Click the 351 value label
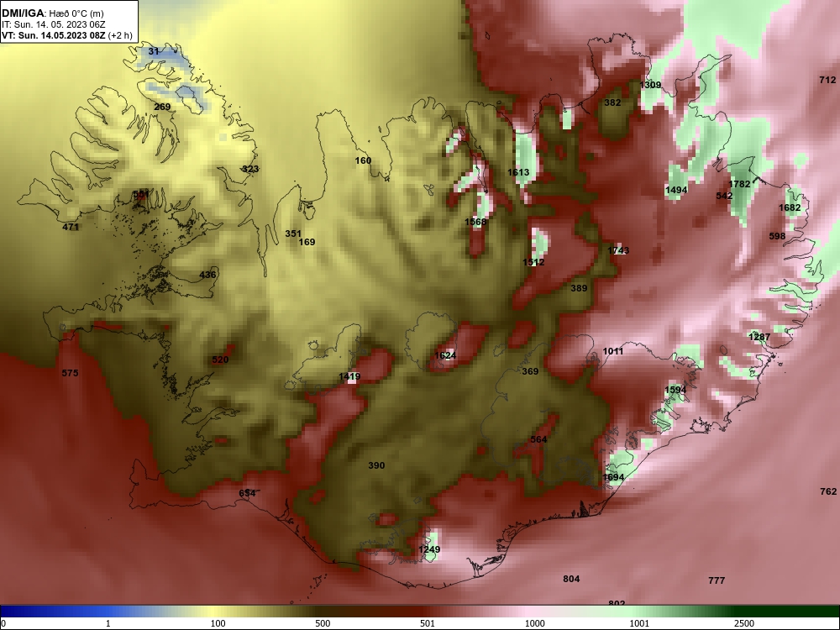The width and height of the screenshot is (840, 630). click(293, 234)
